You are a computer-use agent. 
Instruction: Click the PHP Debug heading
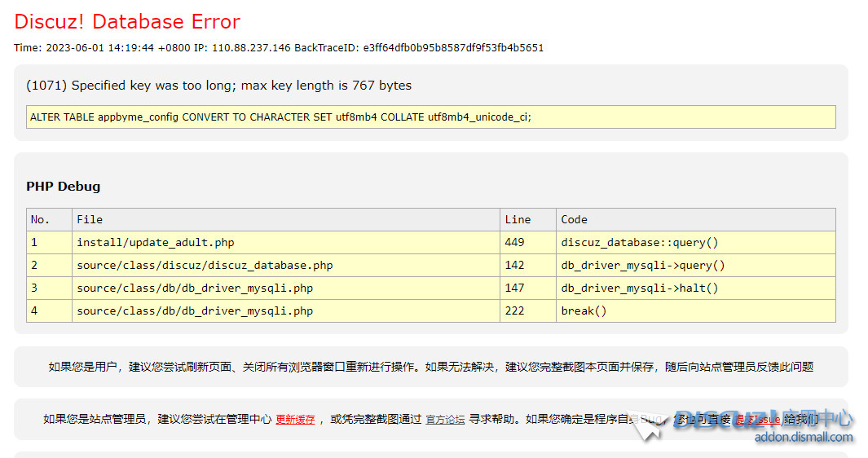pyautogui.click(x=64, y=187)
